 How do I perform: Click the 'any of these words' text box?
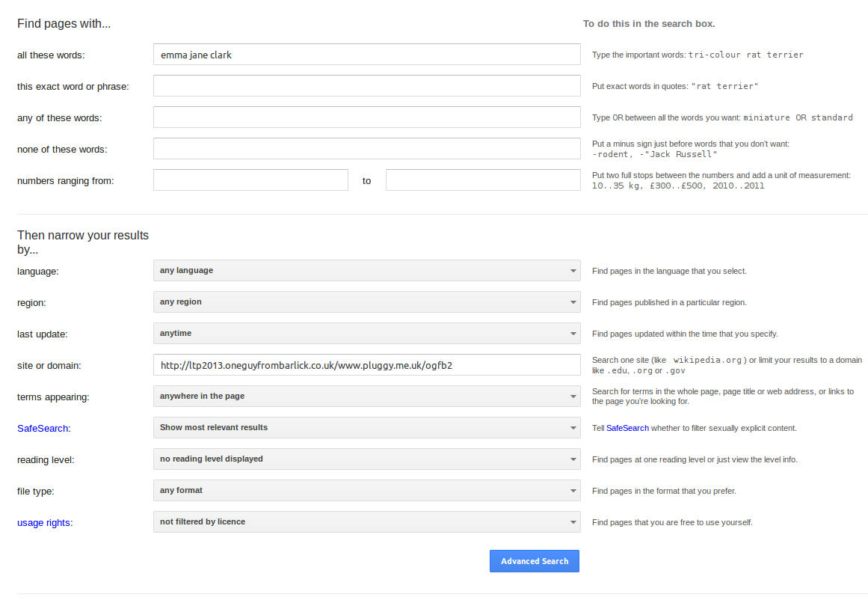click(x=366, y=117)
